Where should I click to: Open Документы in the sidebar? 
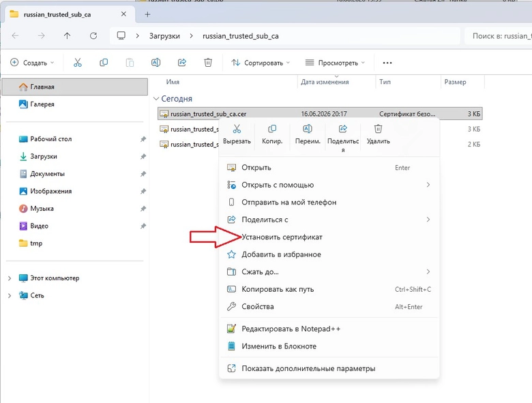74,174
